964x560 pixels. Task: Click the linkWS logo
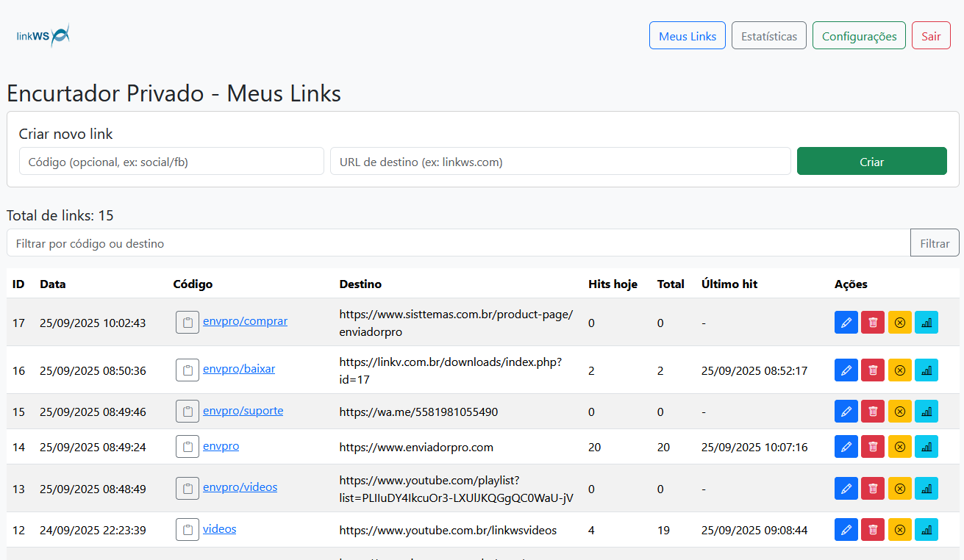click(43, 35)
